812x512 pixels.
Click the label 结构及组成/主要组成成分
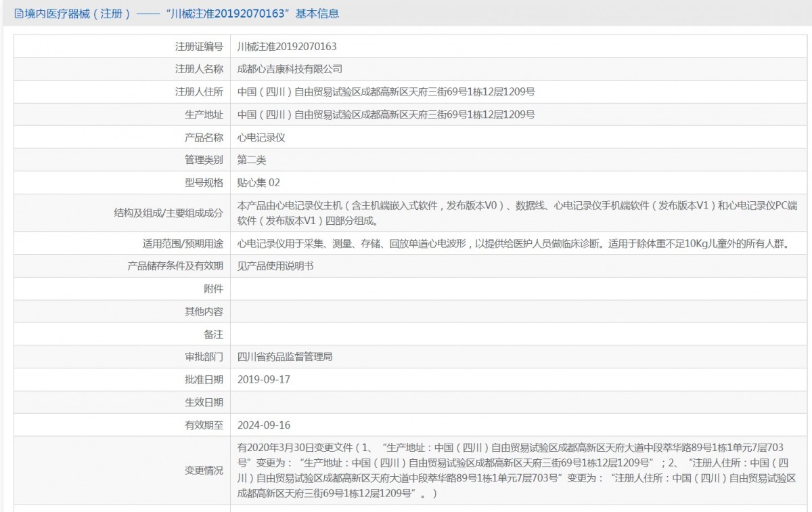168,213
